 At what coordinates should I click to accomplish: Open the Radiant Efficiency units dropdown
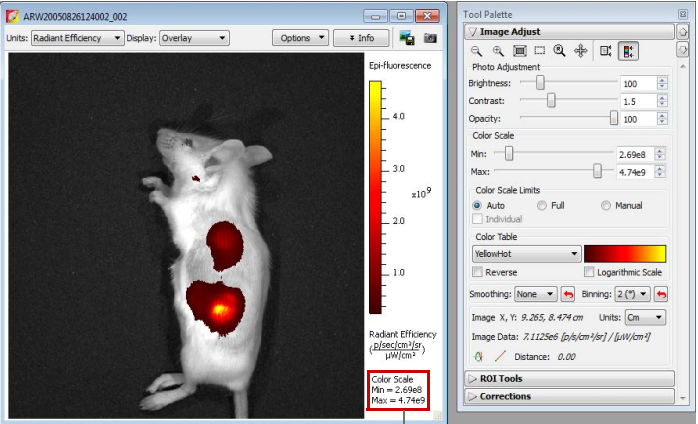[77, 38]
